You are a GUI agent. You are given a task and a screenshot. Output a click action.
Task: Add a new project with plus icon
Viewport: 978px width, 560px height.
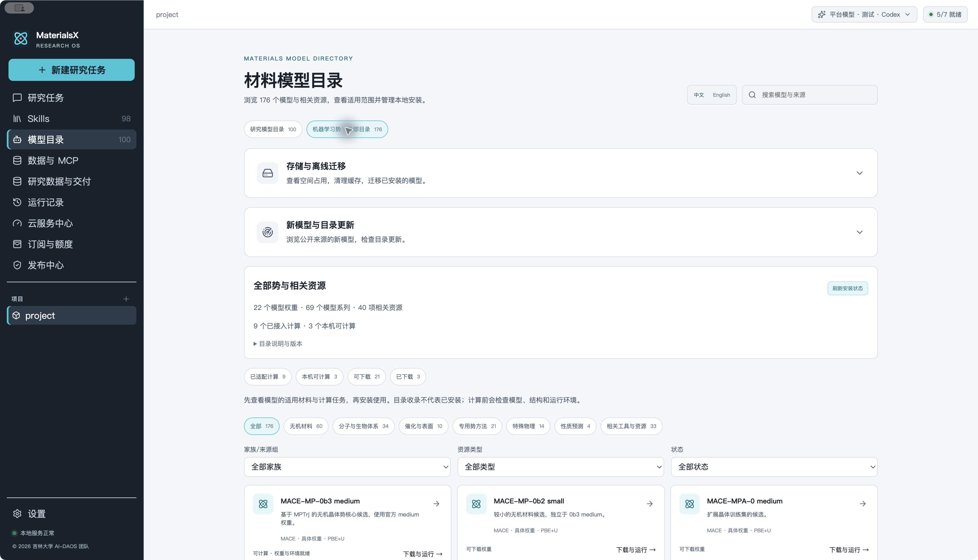126,299
